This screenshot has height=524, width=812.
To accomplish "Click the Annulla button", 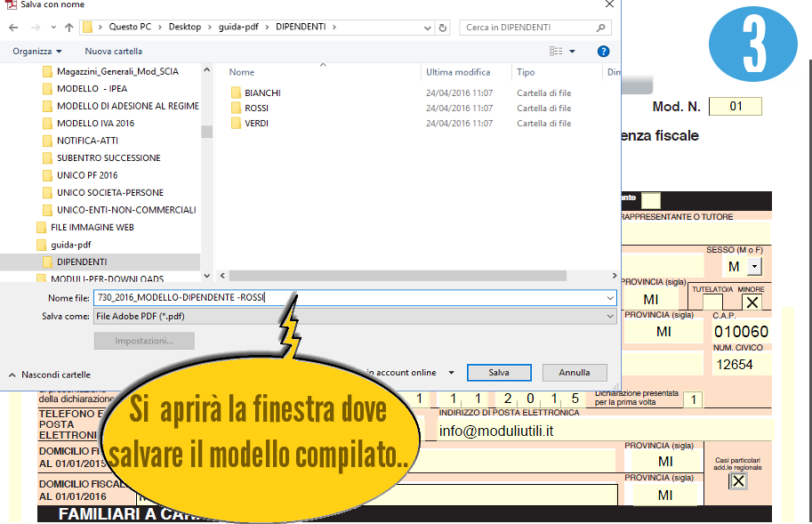I will coord(574,373).
